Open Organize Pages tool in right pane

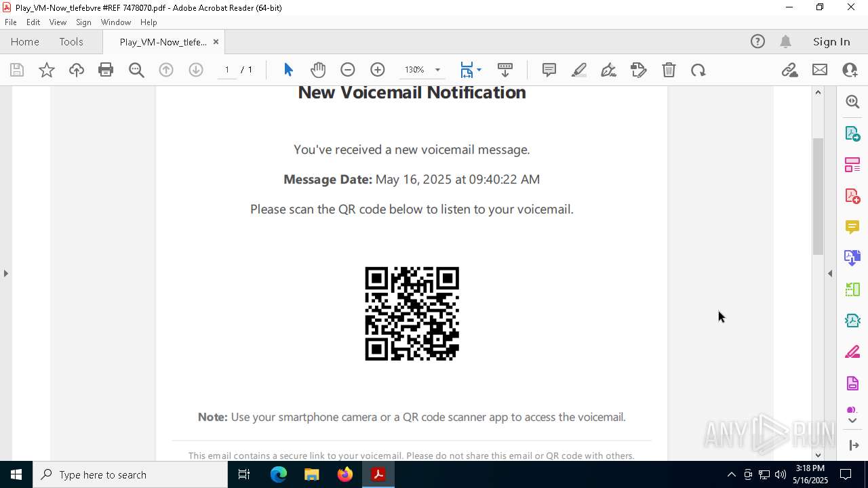click(852, 165)
